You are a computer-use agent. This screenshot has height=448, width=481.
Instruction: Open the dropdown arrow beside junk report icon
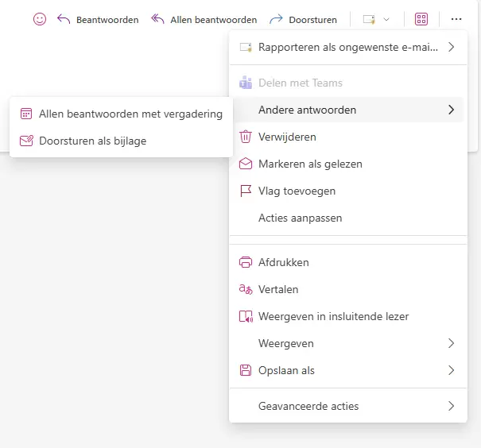[386, 20]
